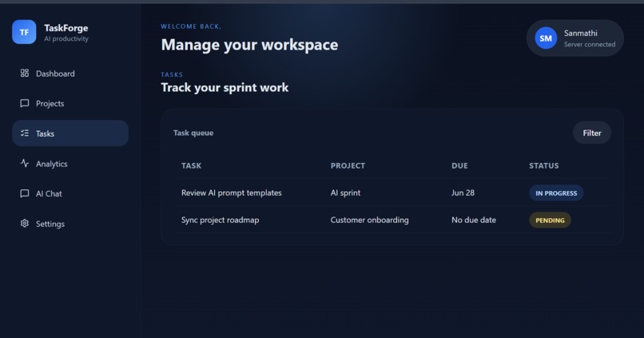644x338 pixels.
Task: Open the AI Chat menu label
Action: 49,194
